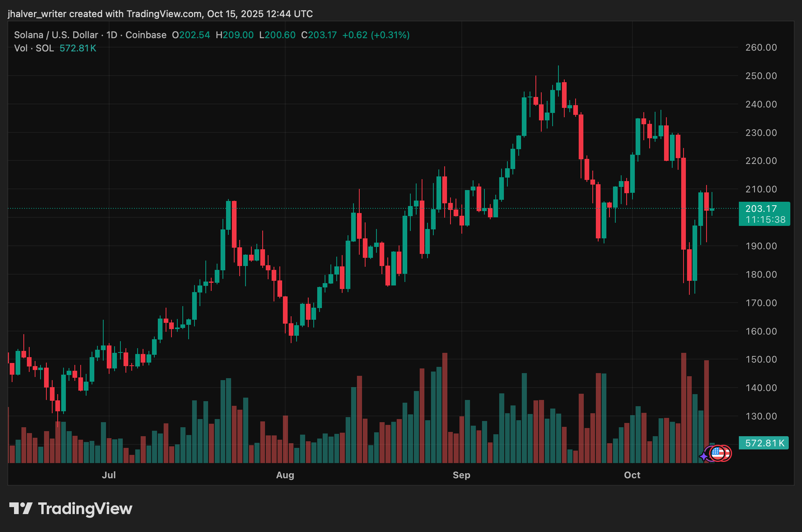802x532 pixels.
Task: Click the US flag economic event icon
Action: pyautogui.click(x=717, y=453)
